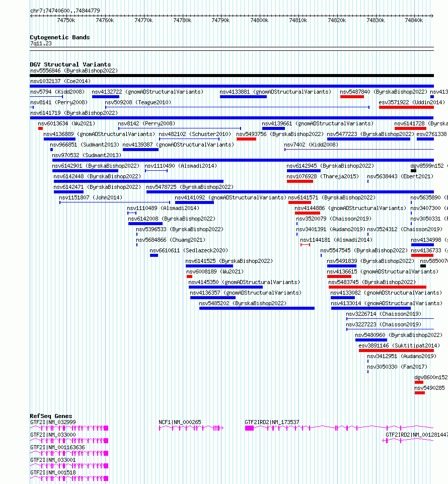Viewport: 448px width, 484px height.
Task: Click red esv3571922 (Uddin2014) bar
Action: (x=406, y=107)
